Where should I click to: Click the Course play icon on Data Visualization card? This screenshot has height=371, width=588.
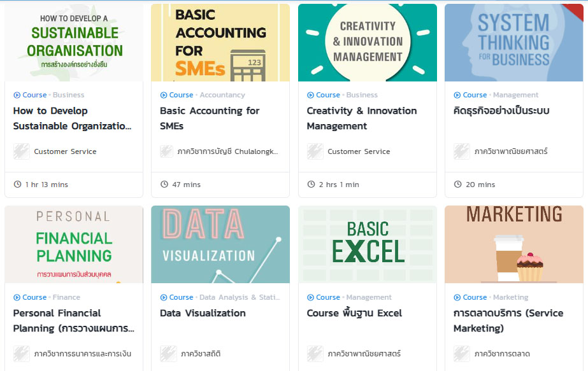point(164,298)
